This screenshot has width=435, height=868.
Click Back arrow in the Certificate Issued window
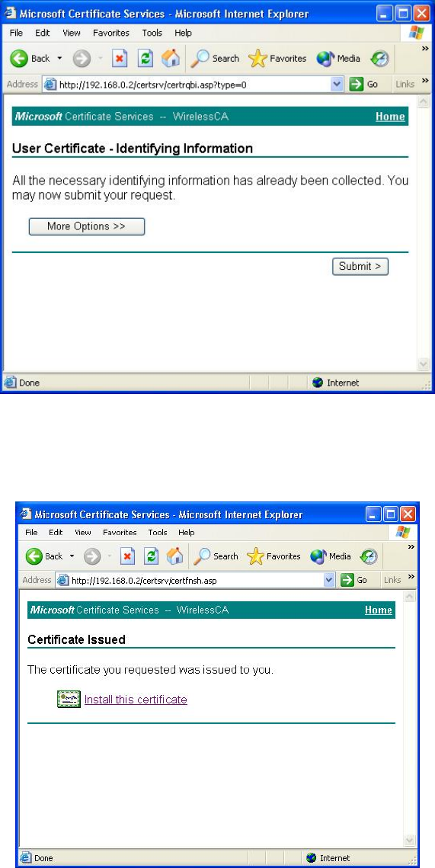coord(34,556)
